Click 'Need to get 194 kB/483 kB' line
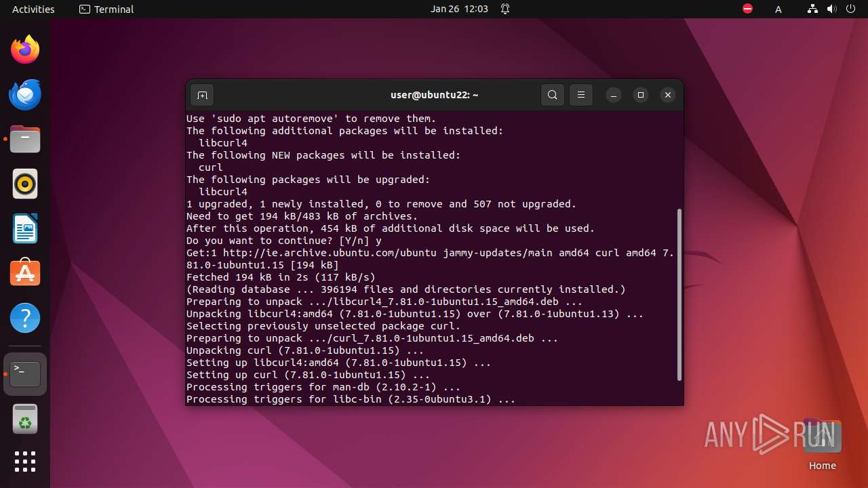This screenshot has height=488, width=868. coord(302,216)
